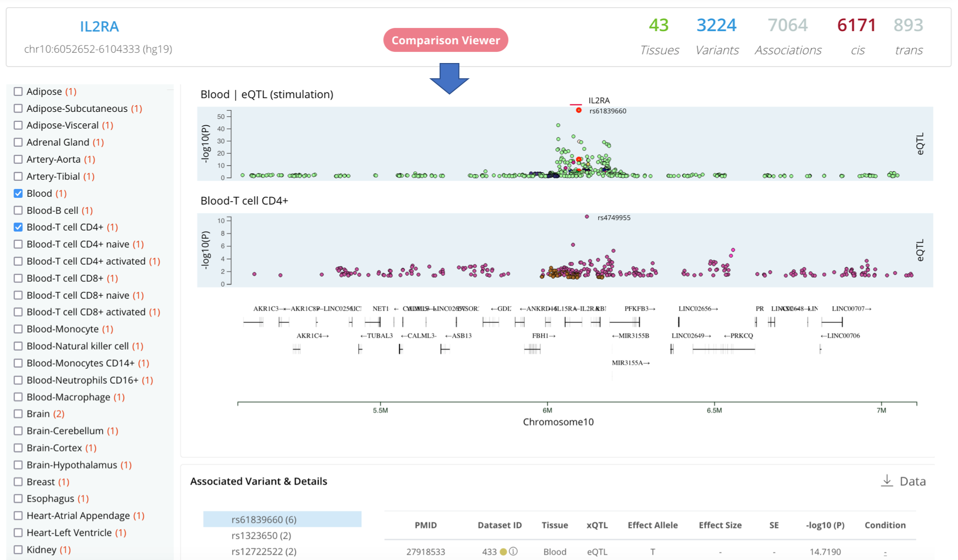Select variant rs1323650 (2) in list
The width and height of the screenshot is (958, 560).
pyautogui.click(x=261, y=536)
